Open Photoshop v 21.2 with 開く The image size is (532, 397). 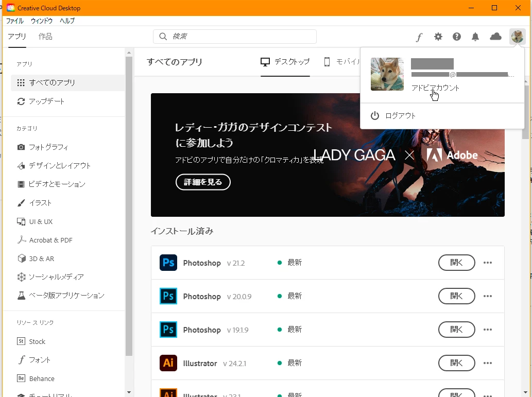click(456, 263)
